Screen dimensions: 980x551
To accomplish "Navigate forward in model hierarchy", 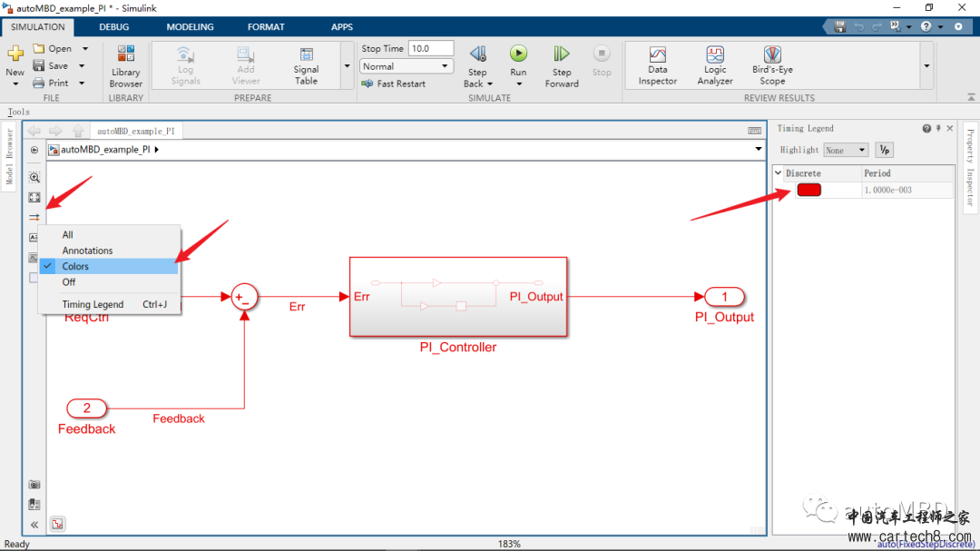I will point(55,131).
